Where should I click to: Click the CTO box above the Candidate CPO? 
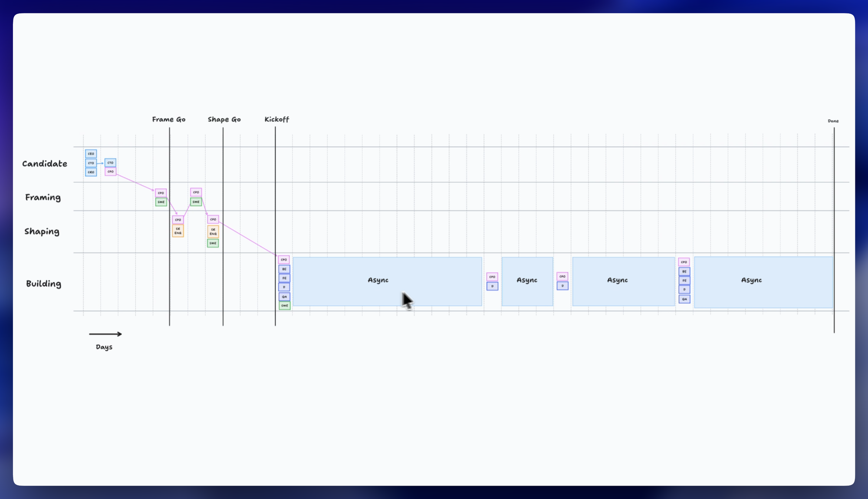click(110, 163)
